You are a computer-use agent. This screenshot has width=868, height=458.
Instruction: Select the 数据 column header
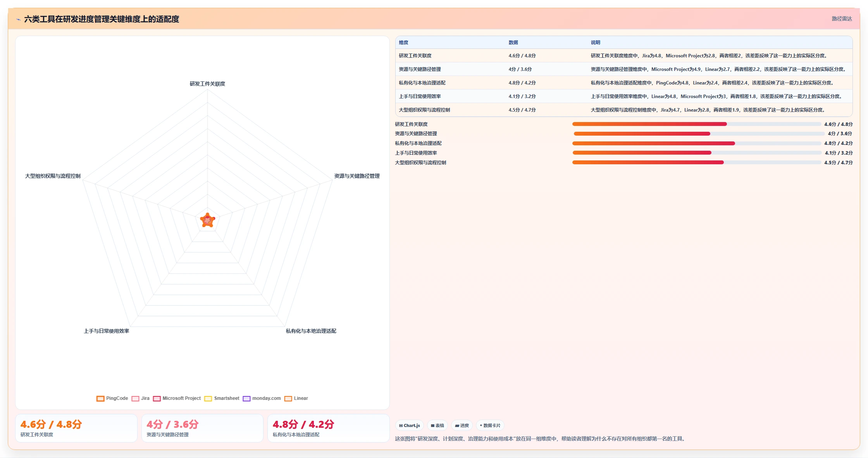513,43
